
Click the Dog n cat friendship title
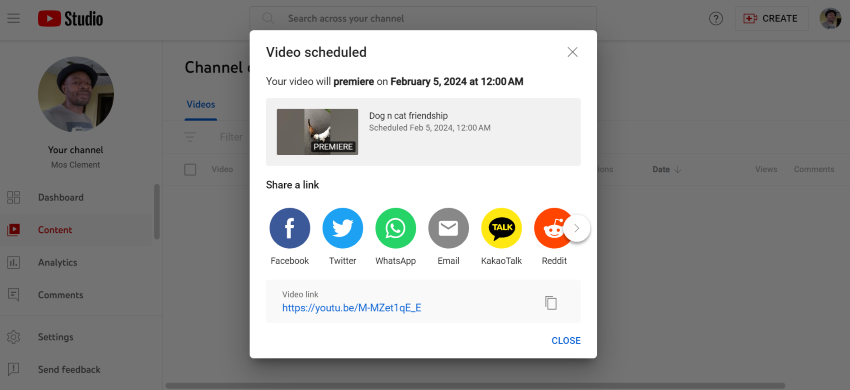click(x=408, y=116)
